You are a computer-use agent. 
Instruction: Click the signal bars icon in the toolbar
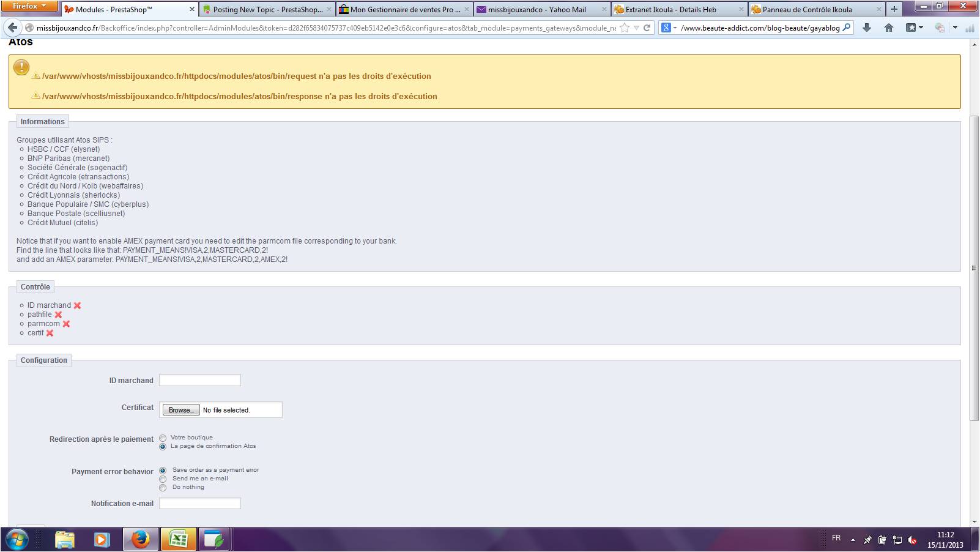(970, 28)
